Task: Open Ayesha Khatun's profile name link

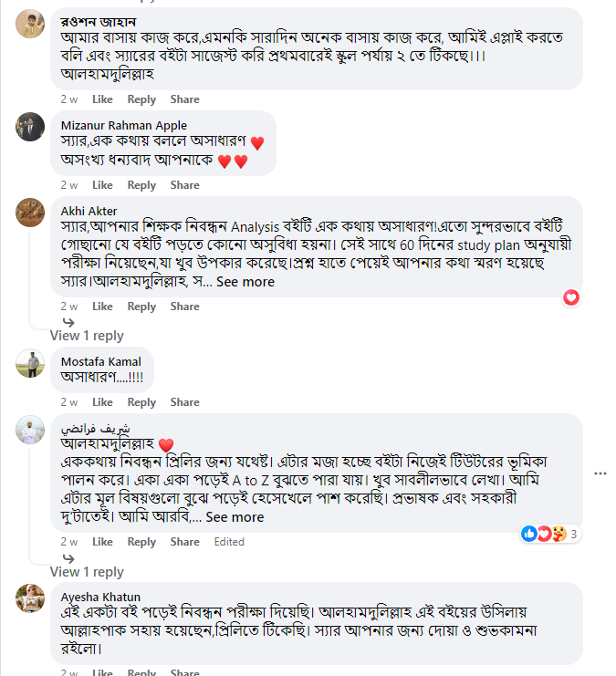Action: pos(100,597)
